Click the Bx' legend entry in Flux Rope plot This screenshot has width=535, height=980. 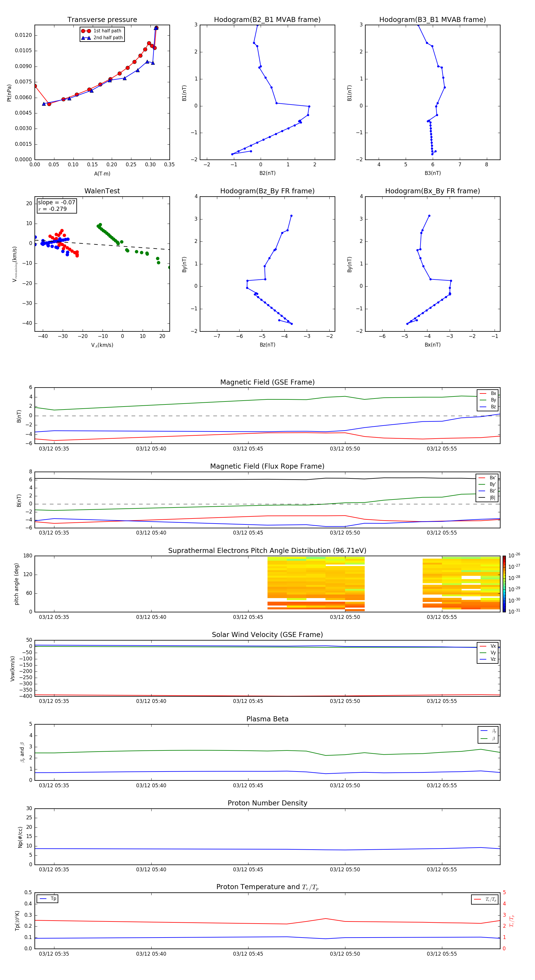[487, 478]
